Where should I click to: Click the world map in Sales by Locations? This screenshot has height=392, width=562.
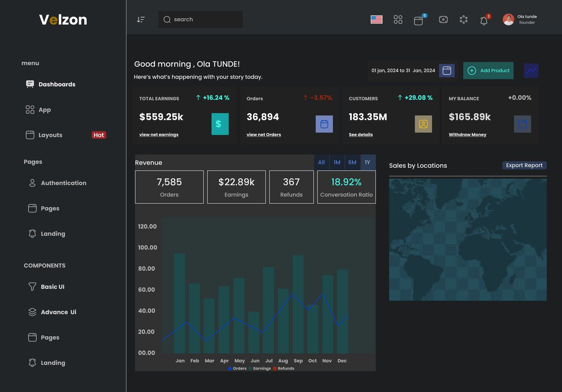point(468,239)
